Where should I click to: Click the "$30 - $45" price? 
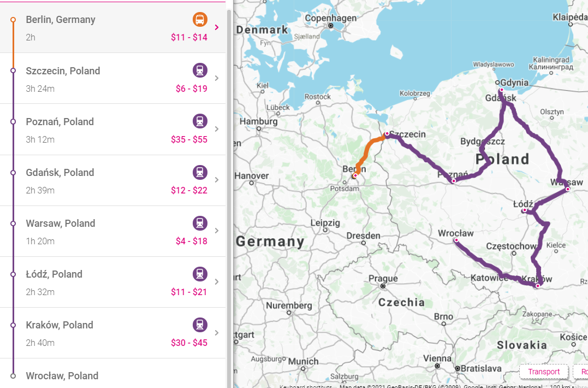(x=189, y=343)
